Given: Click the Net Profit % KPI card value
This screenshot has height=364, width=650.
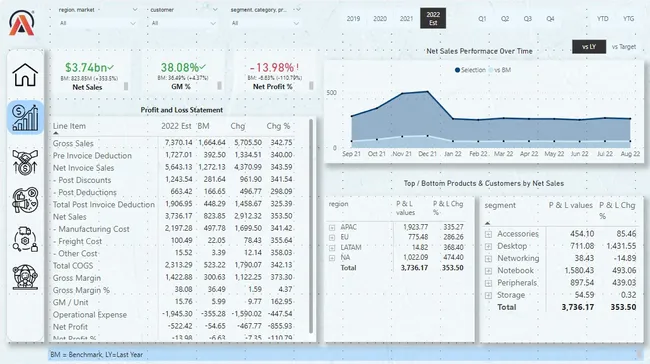Looking at the screenshot, I should click(x=274, y=68).
